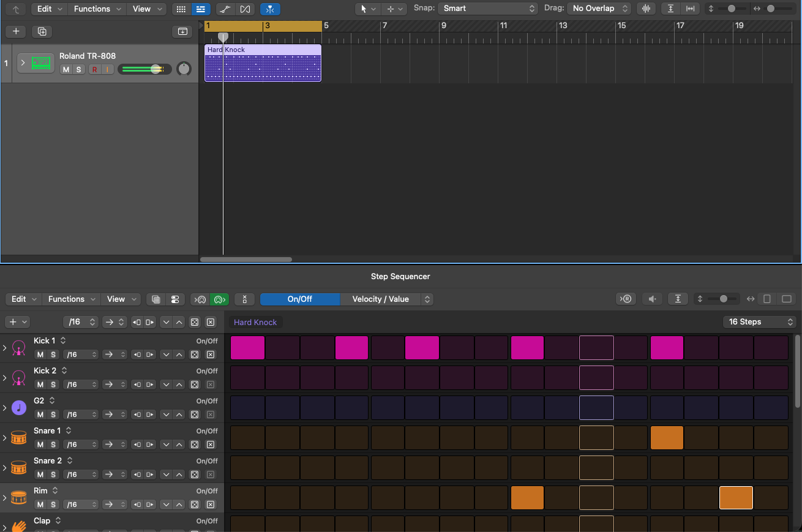Add a new track with plus button
The height and width of the screenshot is (532, 802).
(16, 31)
